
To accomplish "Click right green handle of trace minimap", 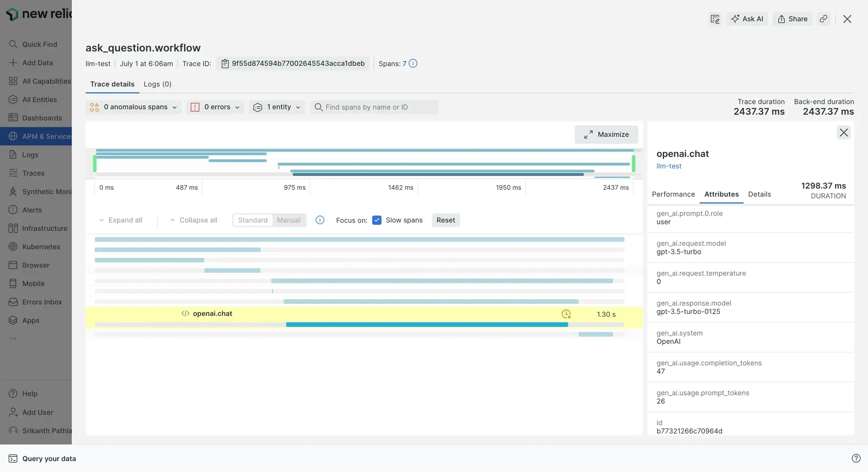I will [633, 163].
